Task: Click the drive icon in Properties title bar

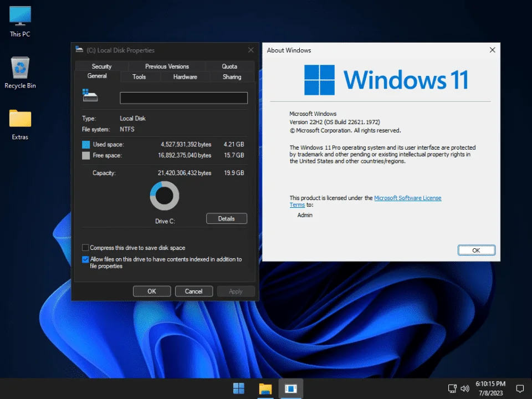Action: pyautogui.click(x=79, y=49)
